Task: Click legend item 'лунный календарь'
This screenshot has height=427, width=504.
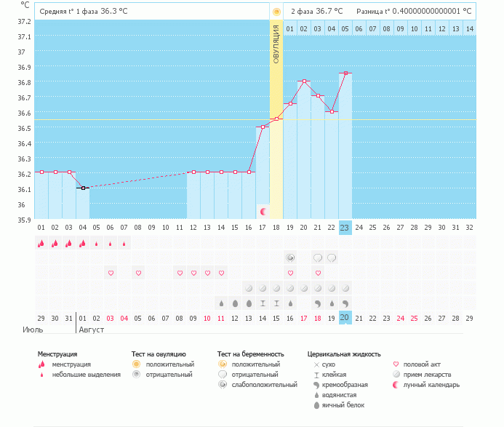Action: [x=431, y=385]
